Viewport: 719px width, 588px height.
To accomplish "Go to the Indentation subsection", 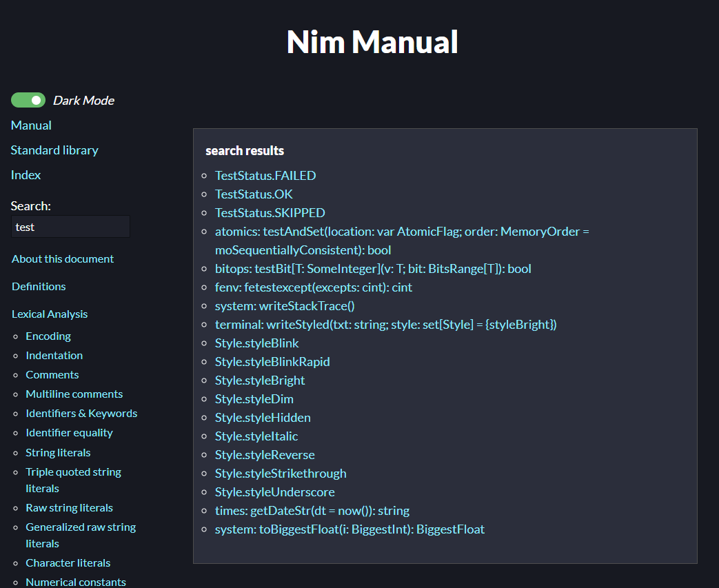I will tap(54, 356).
